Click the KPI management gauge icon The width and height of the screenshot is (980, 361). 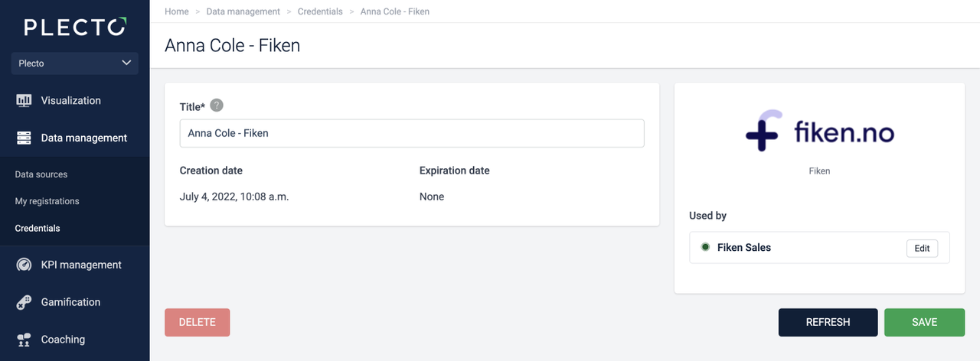[x=24, y=265]
